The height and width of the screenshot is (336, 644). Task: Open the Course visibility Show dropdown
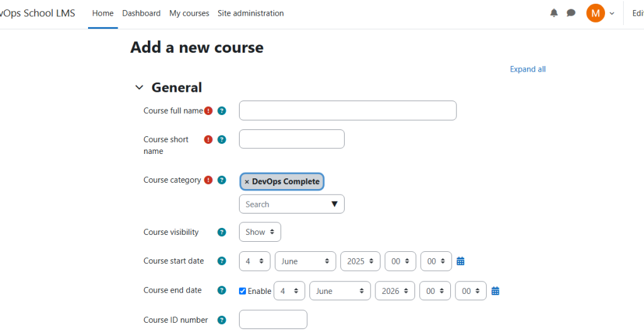260,232
